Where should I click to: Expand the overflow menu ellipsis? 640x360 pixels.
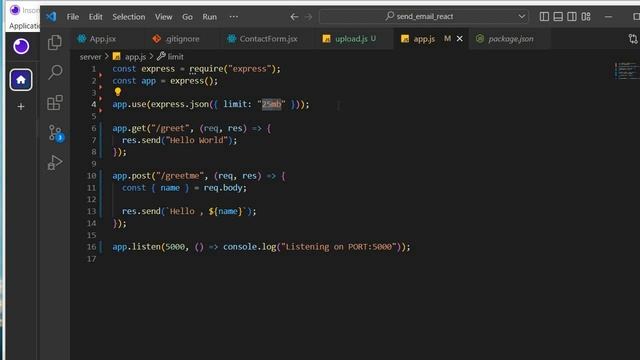tap(233, 17)
